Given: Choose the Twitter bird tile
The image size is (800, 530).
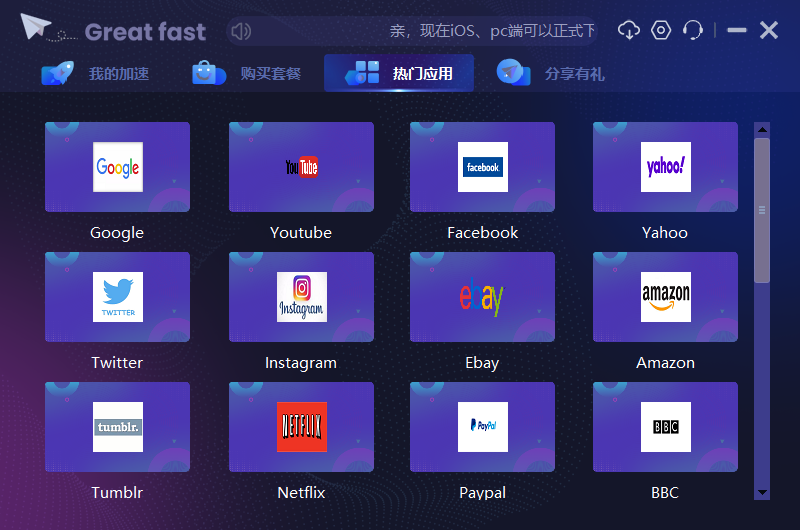Looking at the screenshot, I should [x=117, y=297].
